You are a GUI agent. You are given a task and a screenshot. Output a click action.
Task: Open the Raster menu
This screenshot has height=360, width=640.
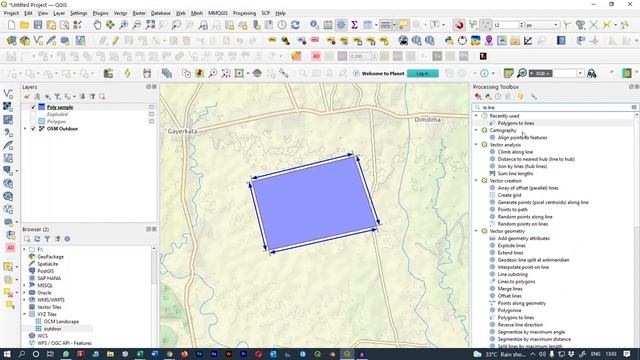[x=139, y=13]
